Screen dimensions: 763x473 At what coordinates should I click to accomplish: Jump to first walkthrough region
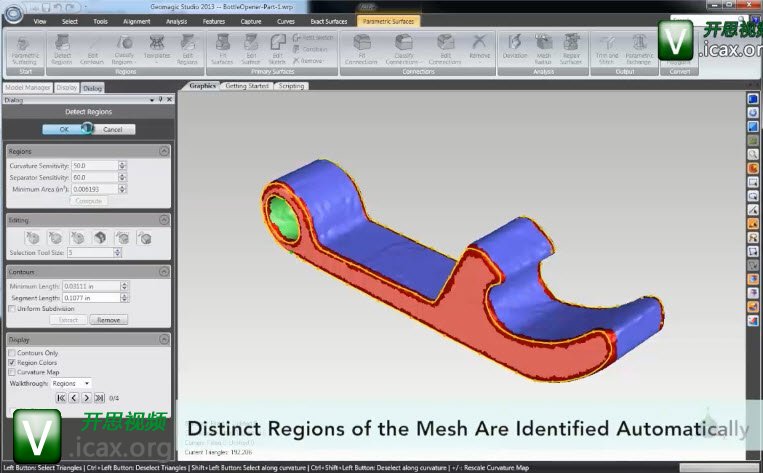61,398
